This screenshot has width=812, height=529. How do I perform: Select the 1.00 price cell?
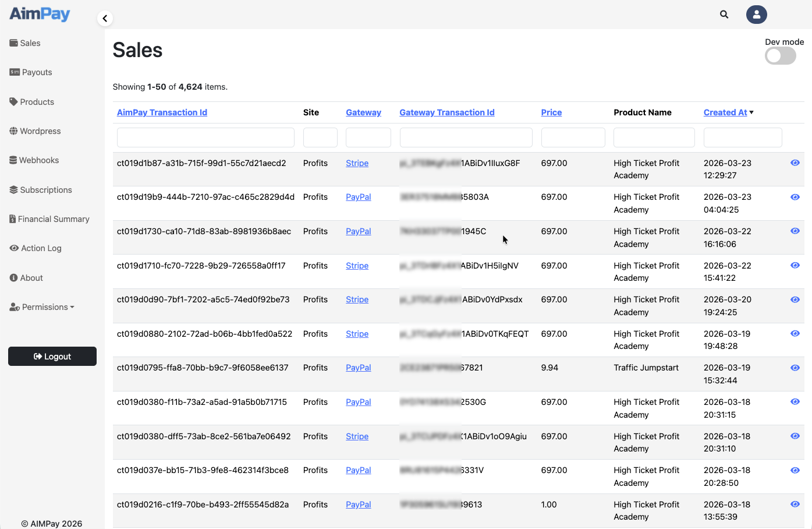pos(549,505)
